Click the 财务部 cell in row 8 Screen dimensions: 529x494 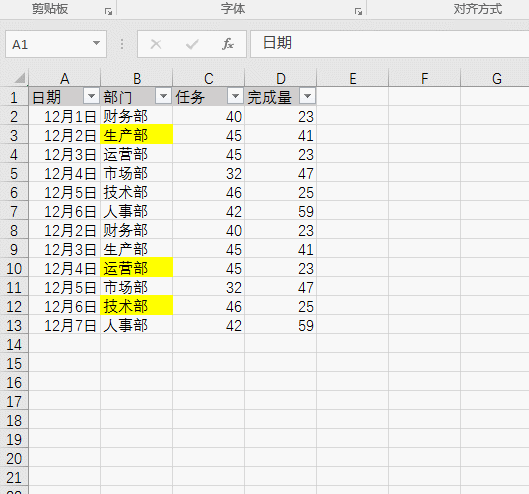pyautogui.click(x=137, y=230)
